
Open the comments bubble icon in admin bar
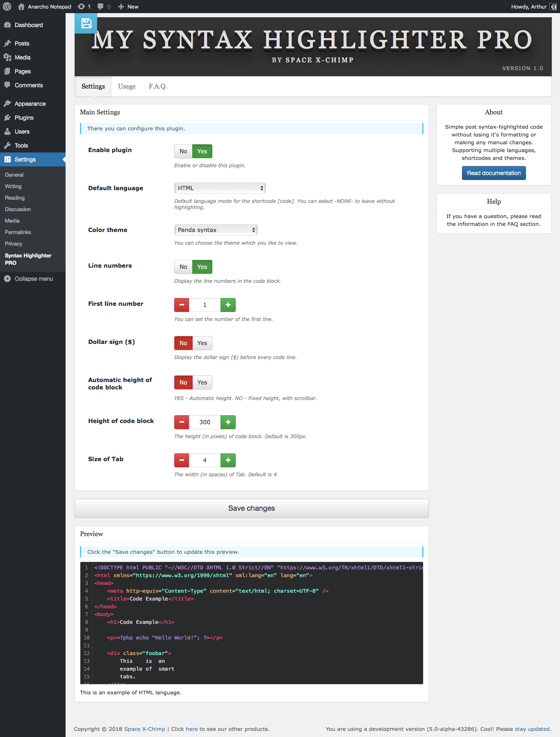tap(100, 7)
